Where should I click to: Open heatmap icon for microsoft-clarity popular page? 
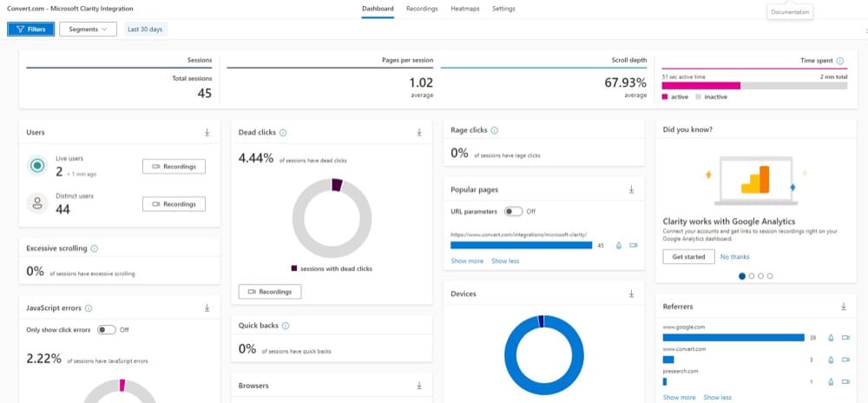coord(618,245)
